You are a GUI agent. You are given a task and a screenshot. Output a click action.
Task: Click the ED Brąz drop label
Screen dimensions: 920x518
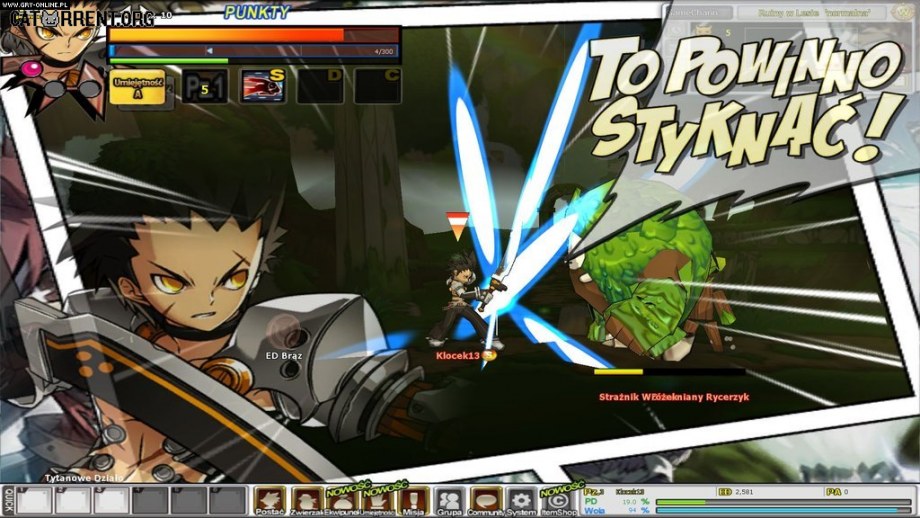pos(283,356)
